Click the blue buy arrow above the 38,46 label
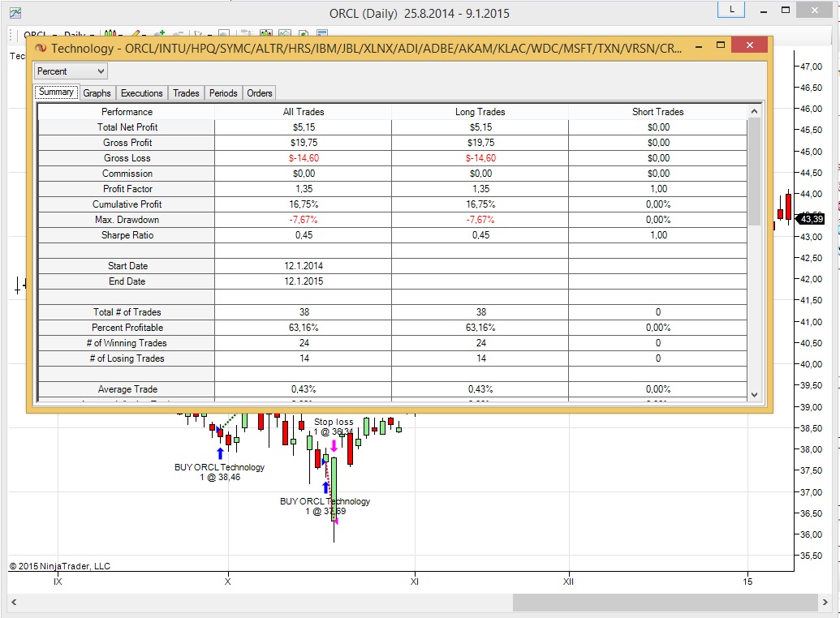The image size is (840, 618). pos(220,453)
